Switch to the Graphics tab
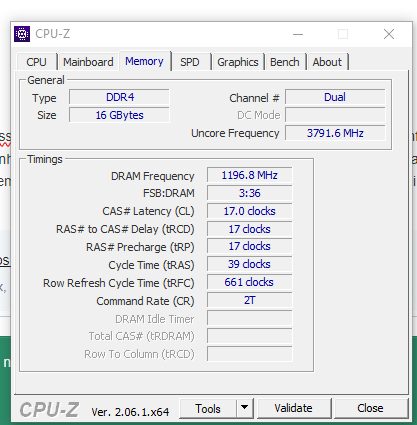This screenshot has height=425, width=417. 238,62
